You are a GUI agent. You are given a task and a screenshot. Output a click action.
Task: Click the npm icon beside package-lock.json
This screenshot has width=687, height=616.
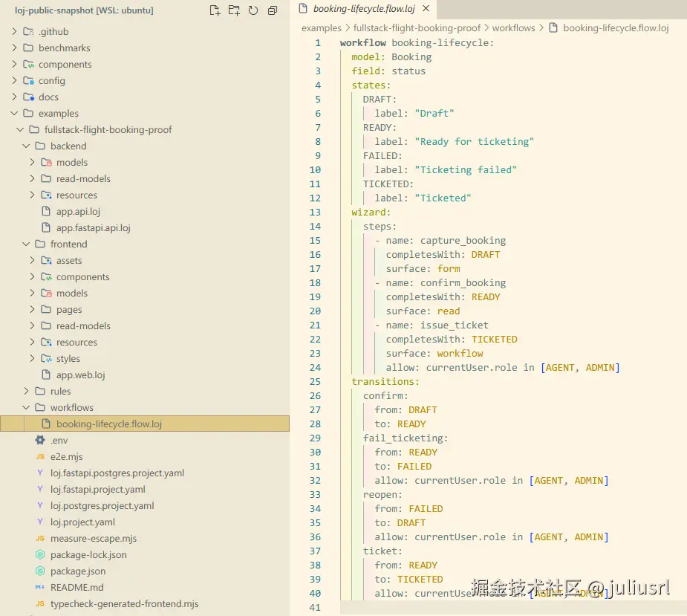tap(40, 554)
